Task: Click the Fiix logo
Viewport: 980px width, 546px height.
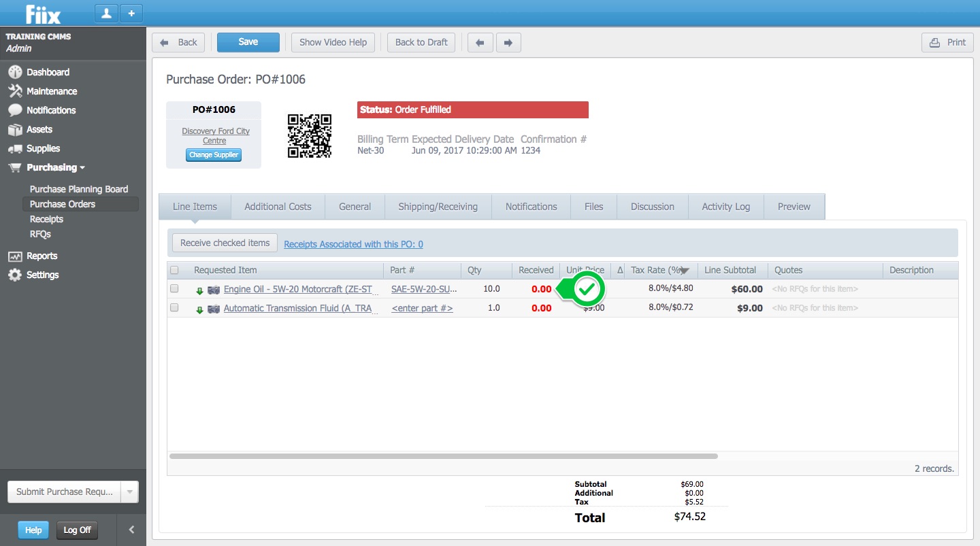Action: pos(44,14)
